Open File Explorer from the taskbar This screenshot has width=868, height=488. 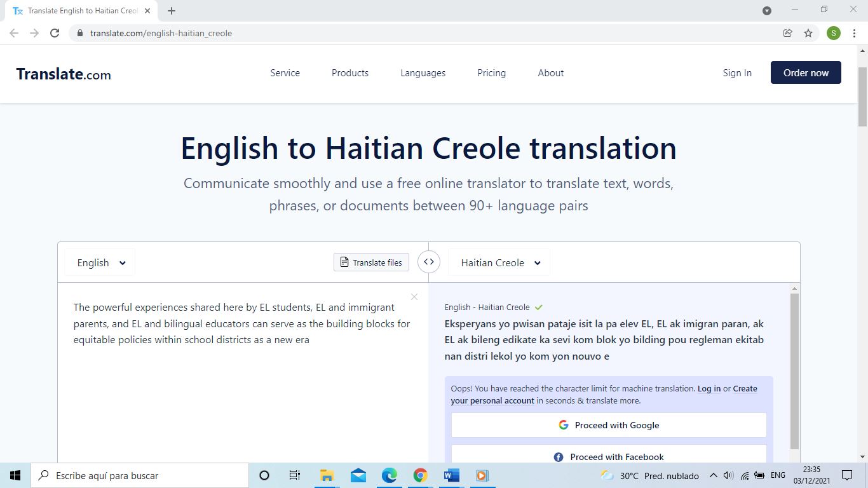coord(327,475)
